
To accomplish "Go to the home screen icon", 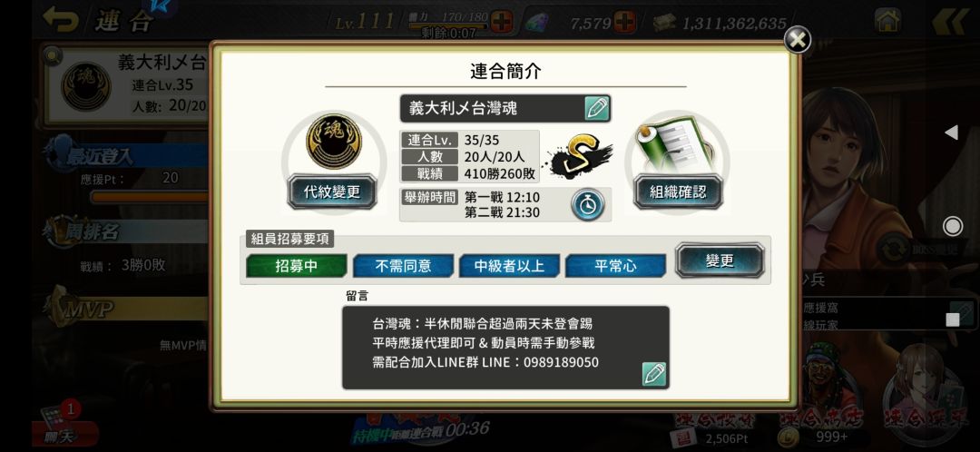I will pos(887,21).
